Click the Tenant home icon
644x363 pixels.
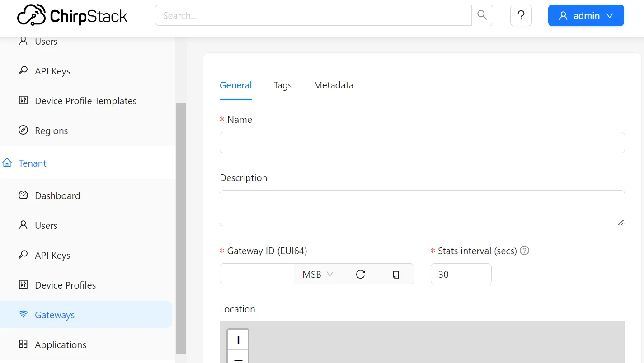click(7, 163)
